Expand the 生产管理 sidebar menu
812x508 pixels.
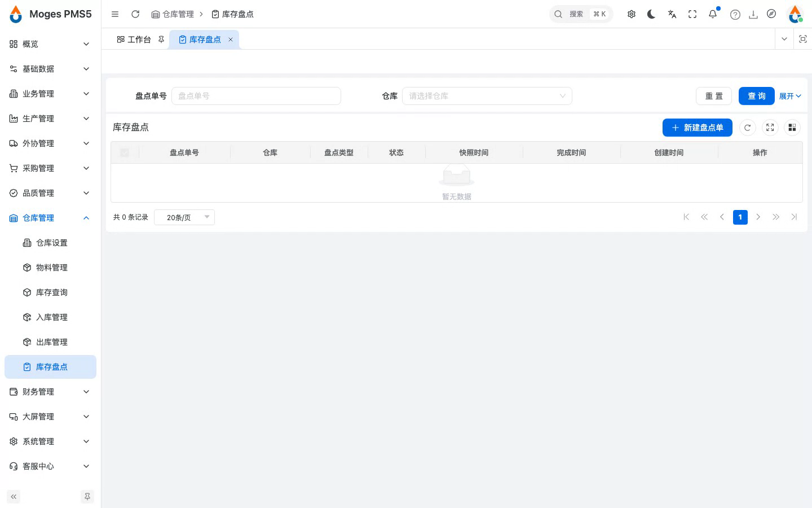[x=50, y=119]
